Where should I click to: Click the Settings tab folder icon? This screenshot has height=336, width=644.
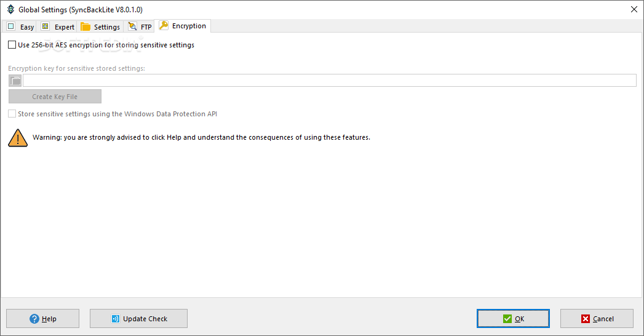tap(85, 26)
